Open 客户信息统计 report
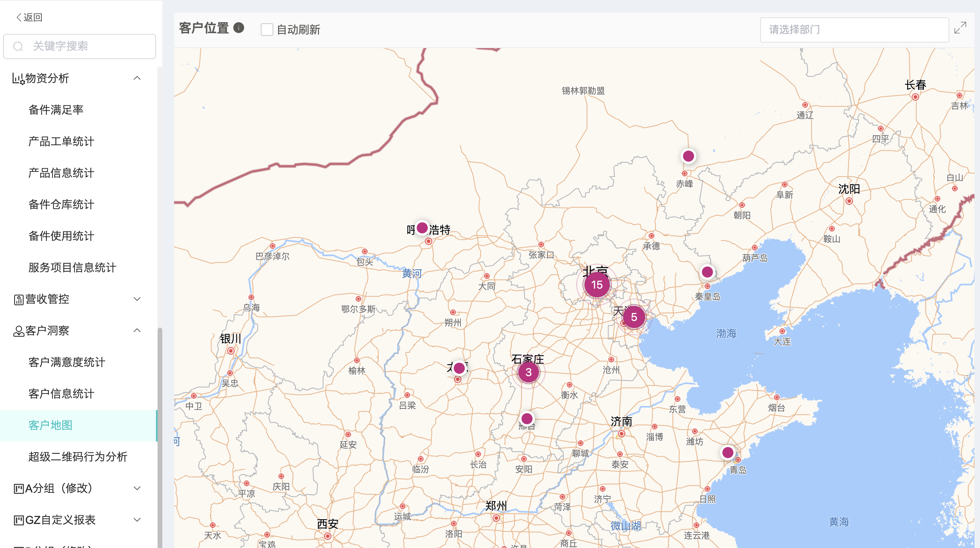 click(x=61, y=393)
